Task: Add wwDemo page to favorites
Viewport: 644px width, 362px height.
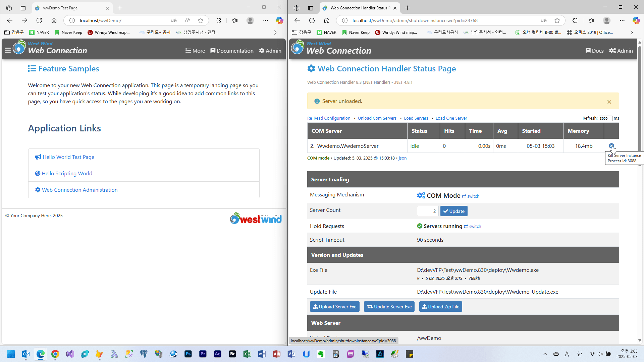Action: point(201,20)
